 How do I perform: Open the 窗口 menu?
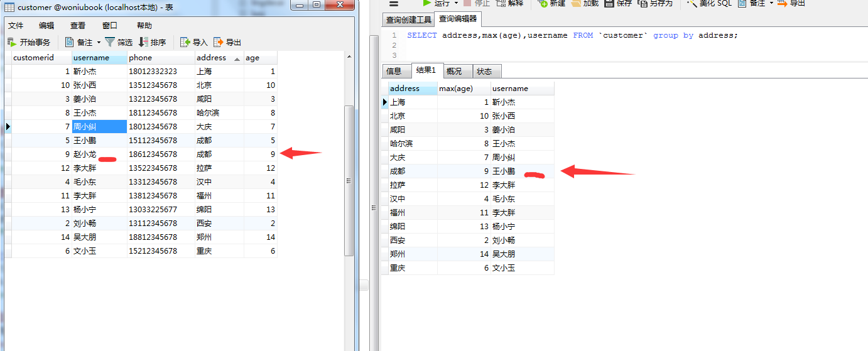pos(110,26)
